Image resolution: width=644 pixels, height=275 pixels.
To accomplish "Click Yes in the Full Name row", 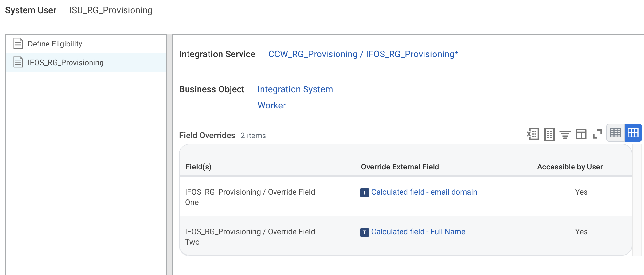I will click(x=581, y=232).
